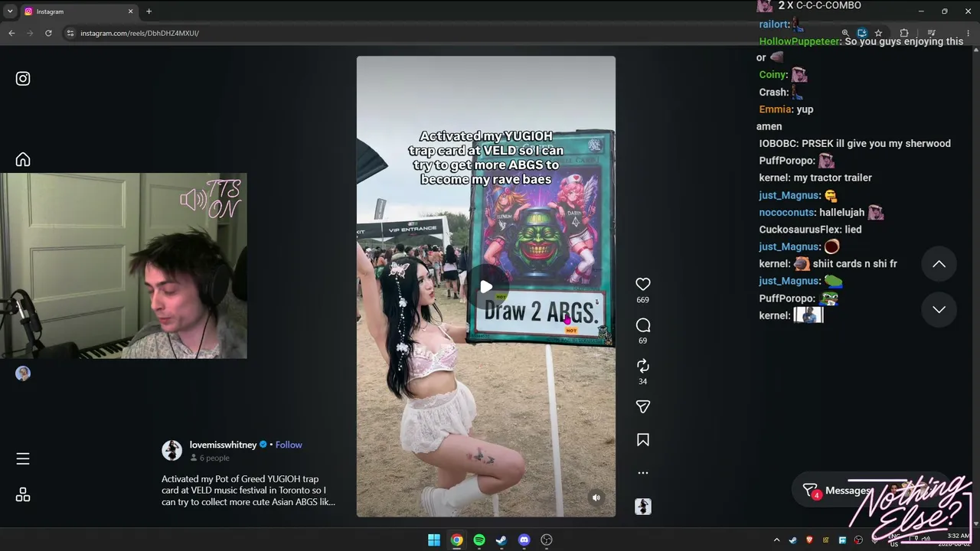Open Steam from the taskbar
Image resolution: width=980 pixels, height=551 pixels.
501,540
